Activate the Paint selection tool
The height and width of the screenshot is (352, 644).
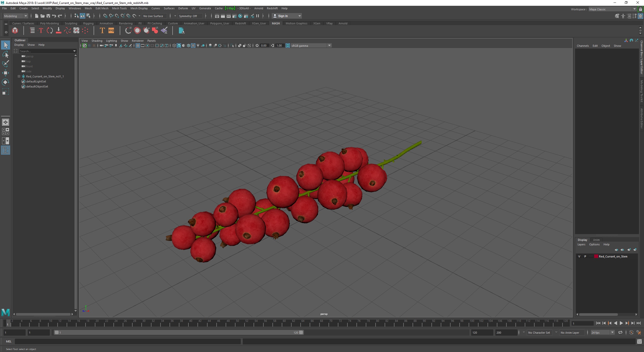coord(6,64)
